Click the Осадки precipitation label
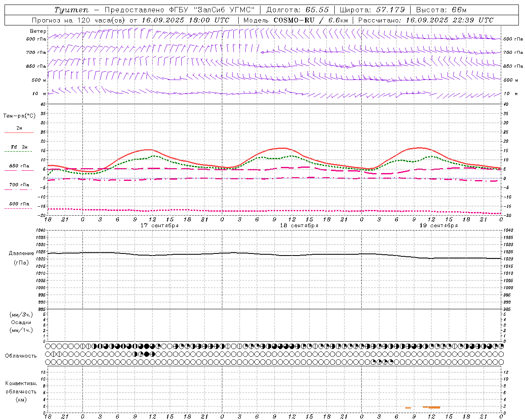Image resolution: width=525 pixels, height=420 pixels. 21,322
